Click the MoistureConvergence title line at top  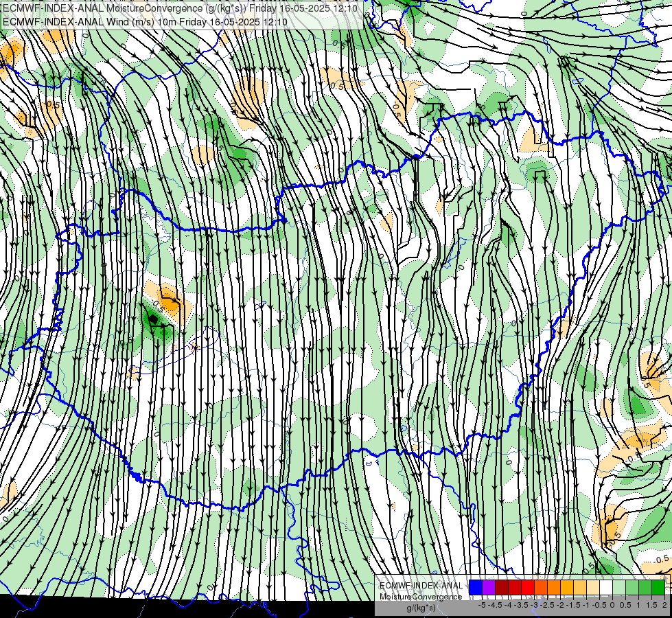[181, 8]
